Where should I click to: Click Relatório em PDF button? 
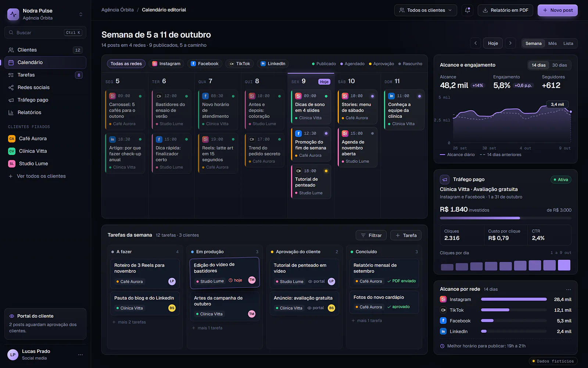(505, 10)
